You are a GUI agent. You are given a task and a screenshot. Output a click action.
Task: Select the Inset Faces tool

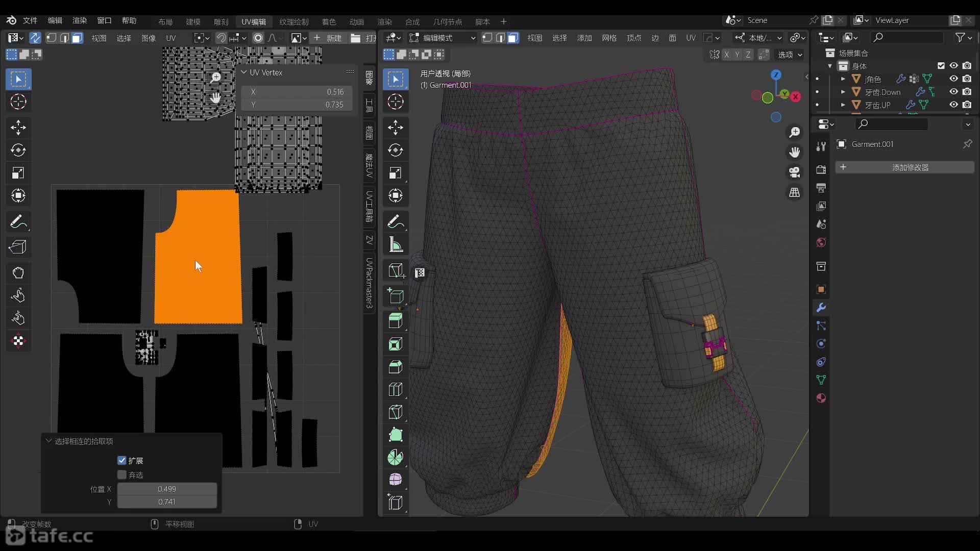click(396, 343)
